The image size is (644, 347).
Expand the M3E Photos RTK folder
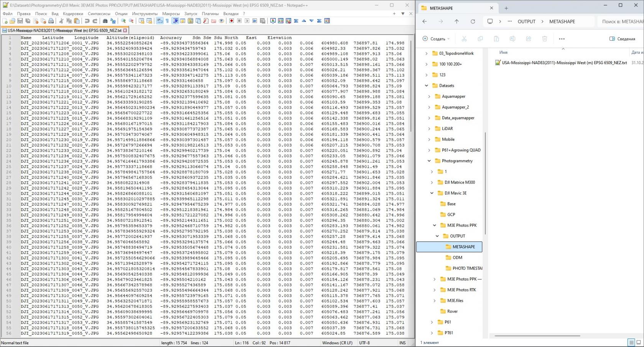435,290
